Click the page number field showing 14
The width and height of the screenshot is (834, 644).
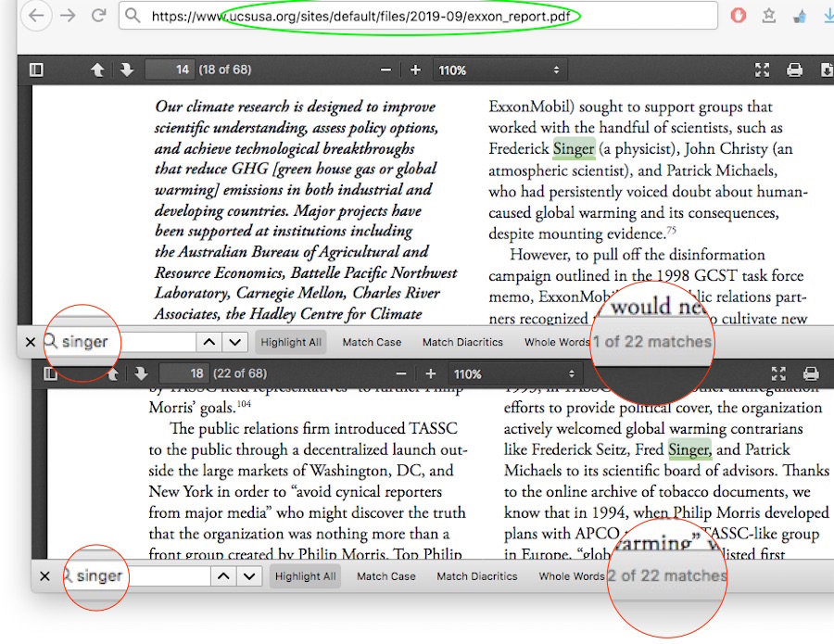170,70
